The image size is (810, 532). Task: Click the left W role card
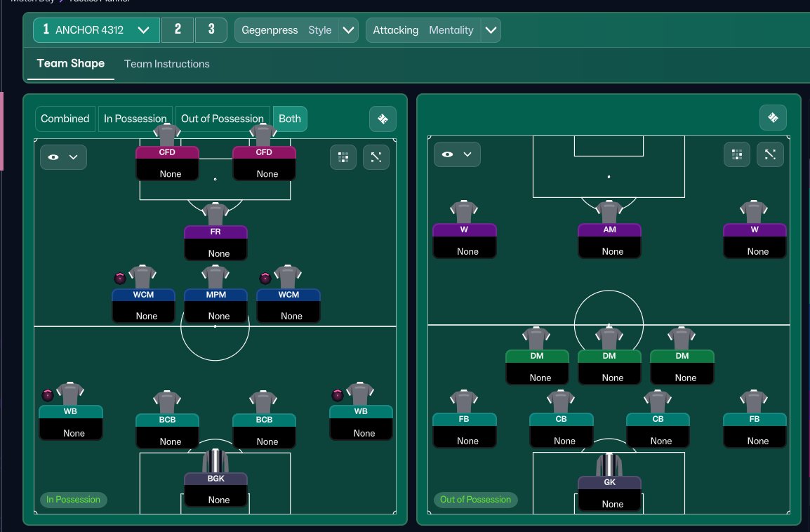pyautogui.click(x=465, y=241)
